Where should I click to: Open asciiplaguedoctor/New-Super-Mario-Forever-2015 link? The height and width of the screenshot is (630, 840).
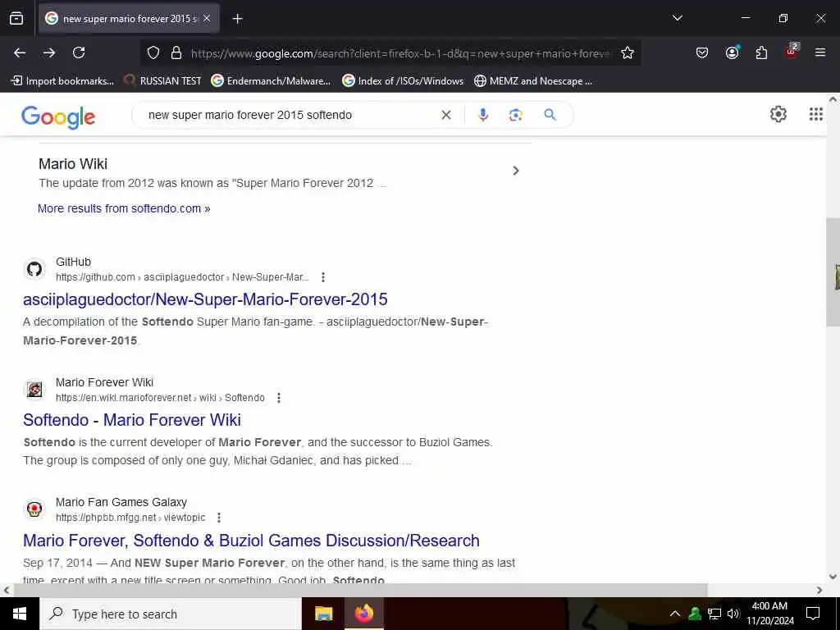click(x=205, y=299)
